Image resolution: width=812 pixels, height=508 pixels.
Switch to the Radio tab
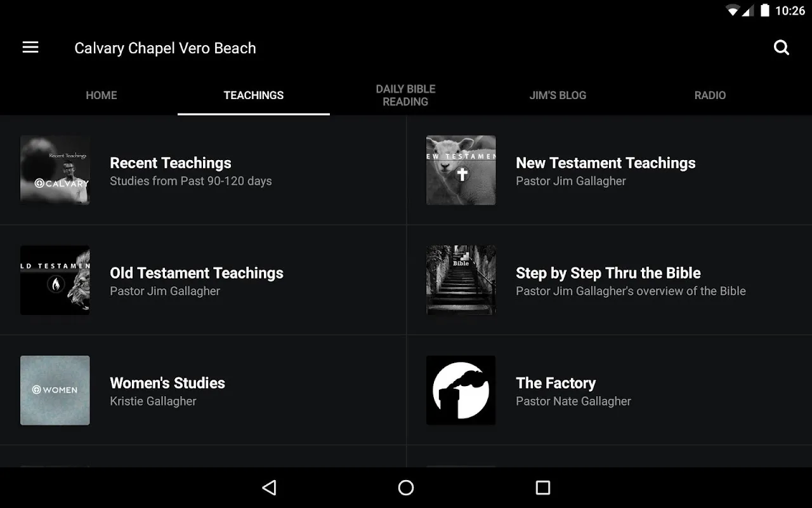click(x=710, y=95)
